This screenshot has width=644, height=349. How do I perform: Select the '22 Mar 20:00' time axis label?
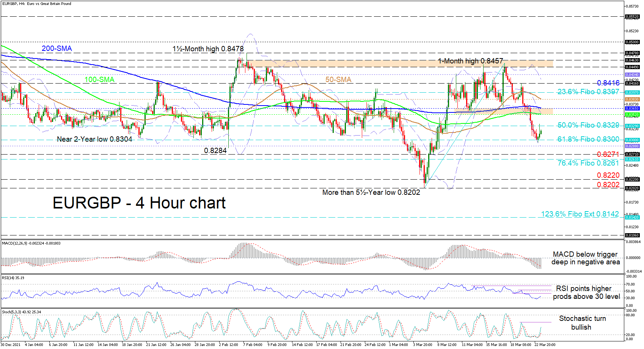pyautogui.click(x=545, y=345)
